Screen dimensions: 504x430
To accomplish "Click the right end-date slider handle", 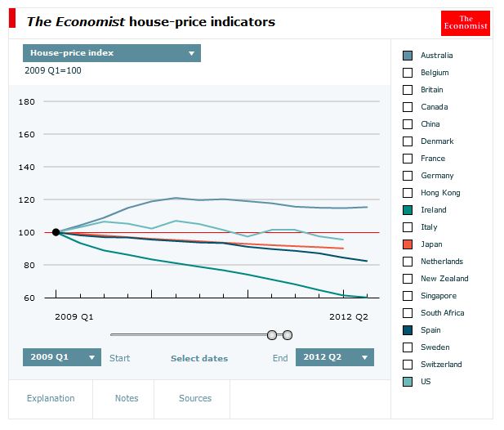I will click(288, 335).
